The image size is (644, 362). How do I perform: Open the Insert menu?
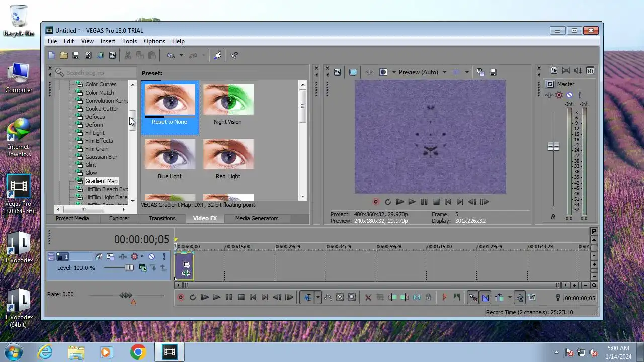click(108, 41)
